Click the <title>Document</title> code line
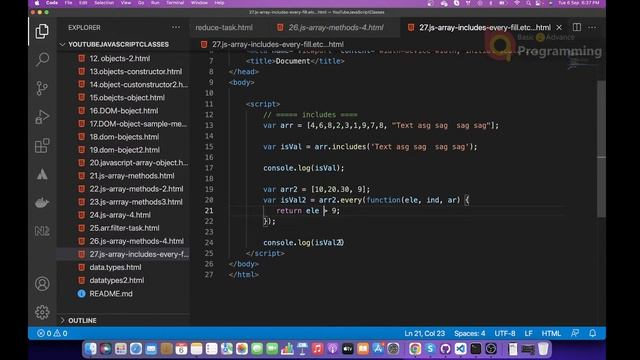640x360 pixels. 295,61
